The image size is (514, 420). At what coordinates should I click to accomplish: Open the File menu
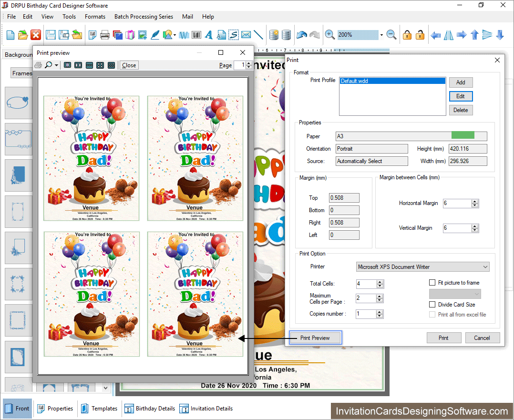(11, 17)
